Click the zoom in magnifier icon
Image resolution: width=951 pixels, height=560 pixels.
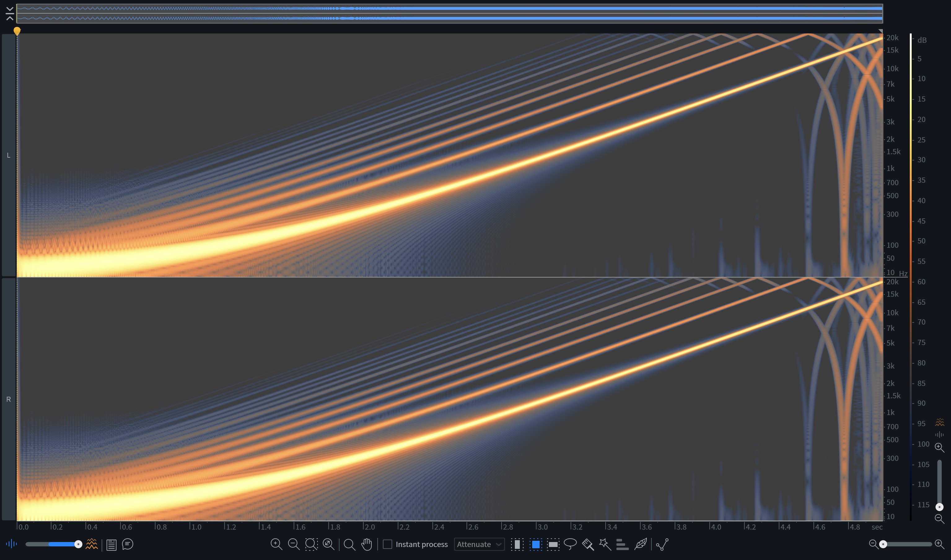[276, 544]
